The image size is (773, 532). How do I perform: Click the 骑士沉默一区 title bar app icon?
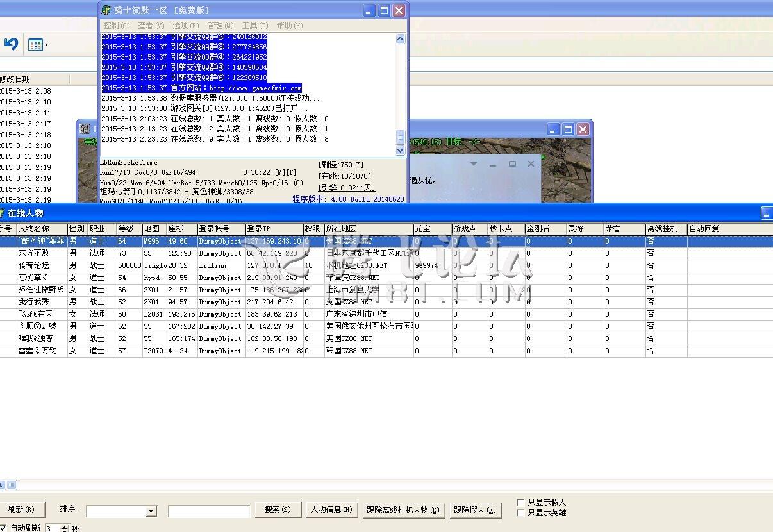coord(106,10)
